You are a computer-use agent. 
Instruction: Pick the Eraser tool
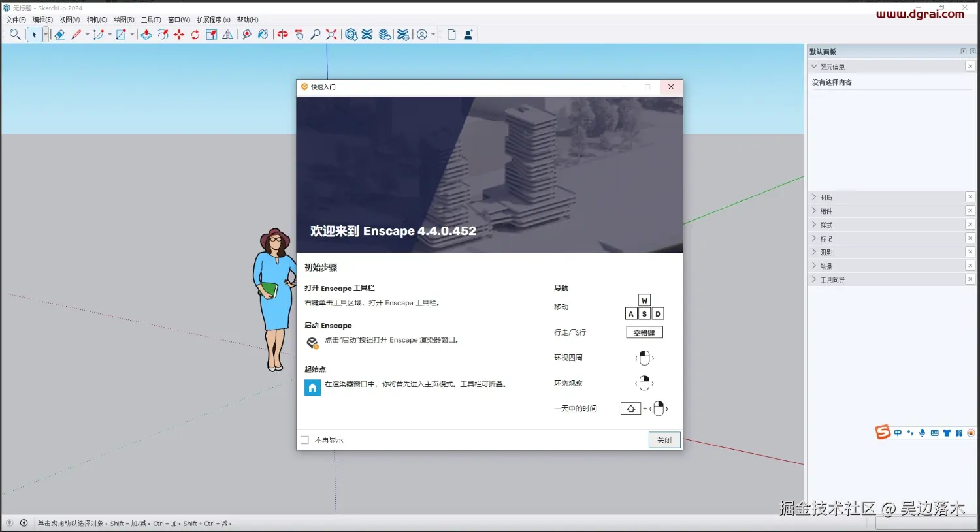click(x=59, y=35)
